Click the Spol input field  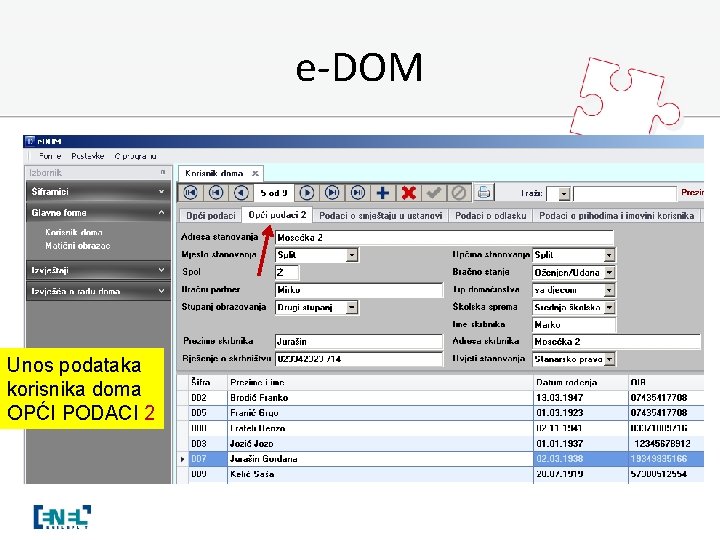(287, 272)
